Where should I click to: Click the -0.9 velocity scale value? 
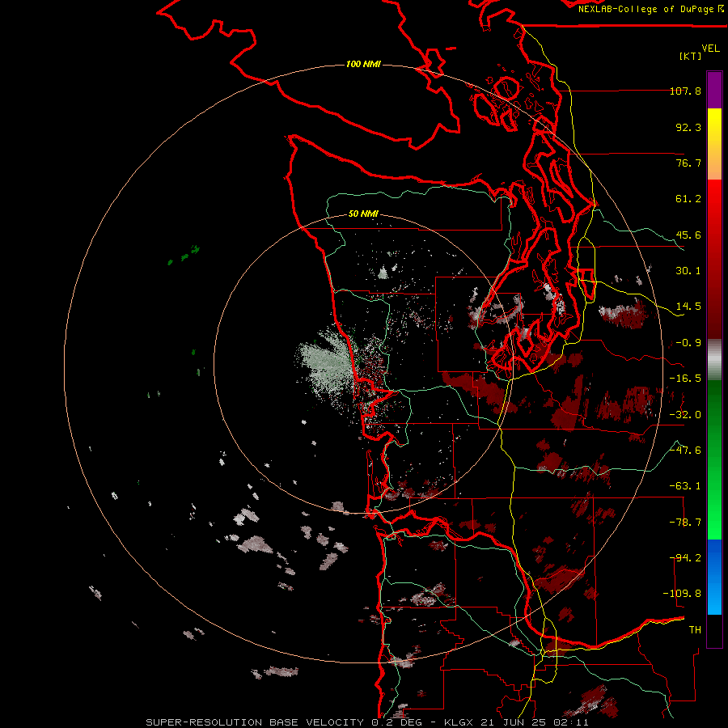point(688,343)
